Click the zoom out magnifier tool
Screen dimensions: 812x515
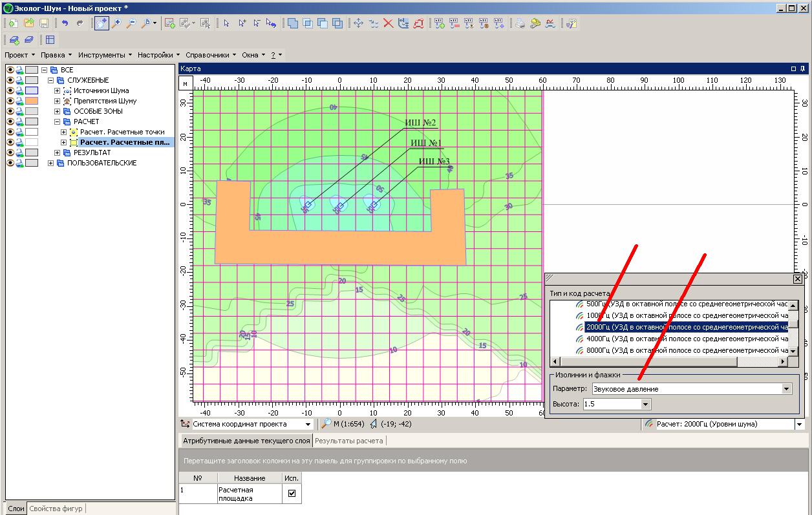[x=131, y=23]
